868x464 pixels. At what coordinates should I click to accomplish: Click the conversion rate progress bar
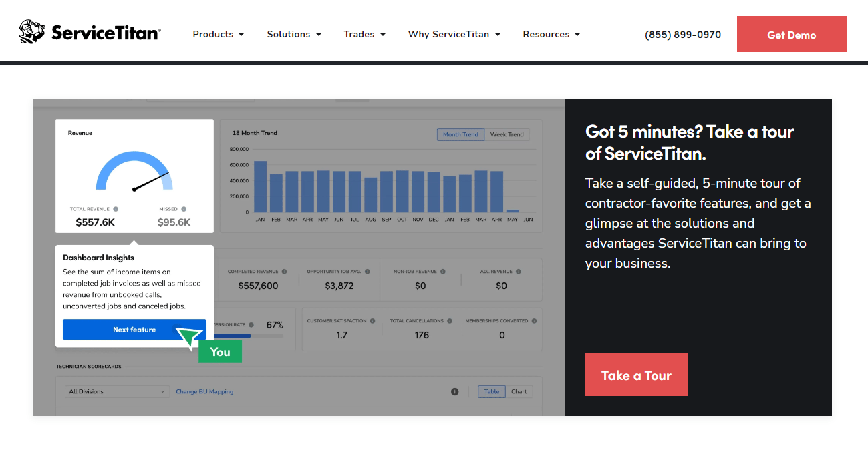pos(247,336)
